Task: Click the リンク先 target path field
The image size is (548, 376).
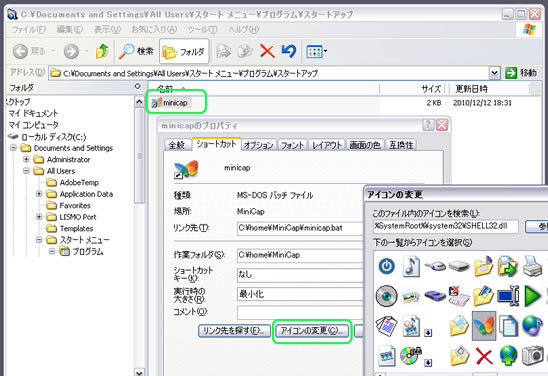Action: tap(300, 228)
